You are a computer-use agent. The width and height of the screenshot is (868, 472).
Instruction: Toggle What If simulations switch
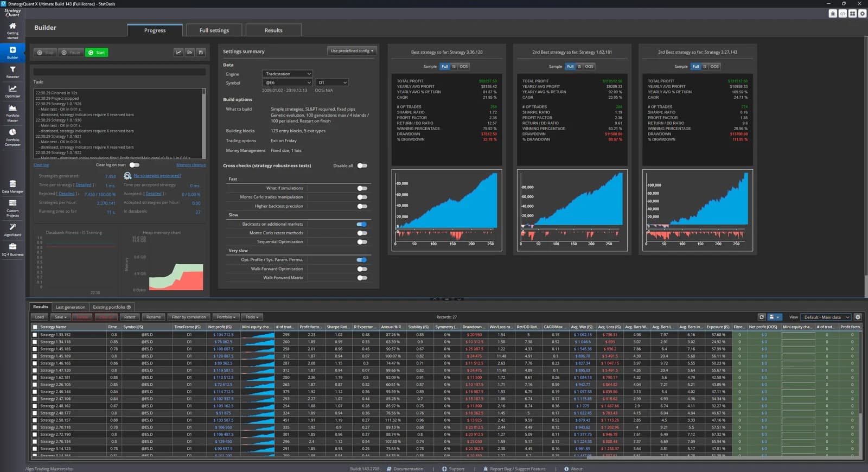click(x=362, y=188)
